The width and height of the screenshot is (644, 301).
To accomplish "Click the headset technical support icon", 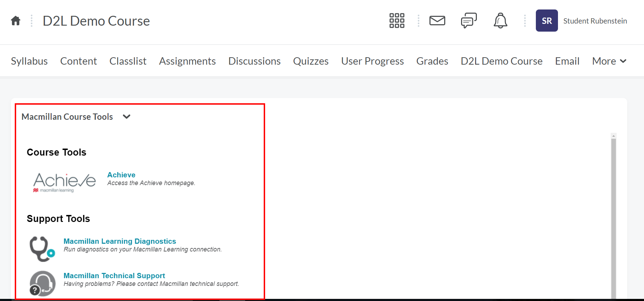I will [x=42, y=283].
